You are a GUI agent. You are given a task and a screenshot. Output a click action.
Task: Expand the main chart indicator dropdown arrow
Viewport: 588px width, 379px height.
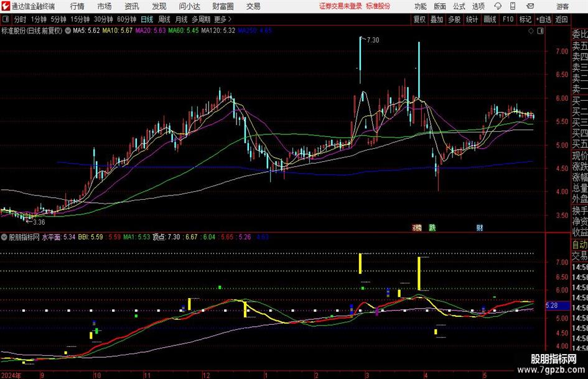point(68,30)
